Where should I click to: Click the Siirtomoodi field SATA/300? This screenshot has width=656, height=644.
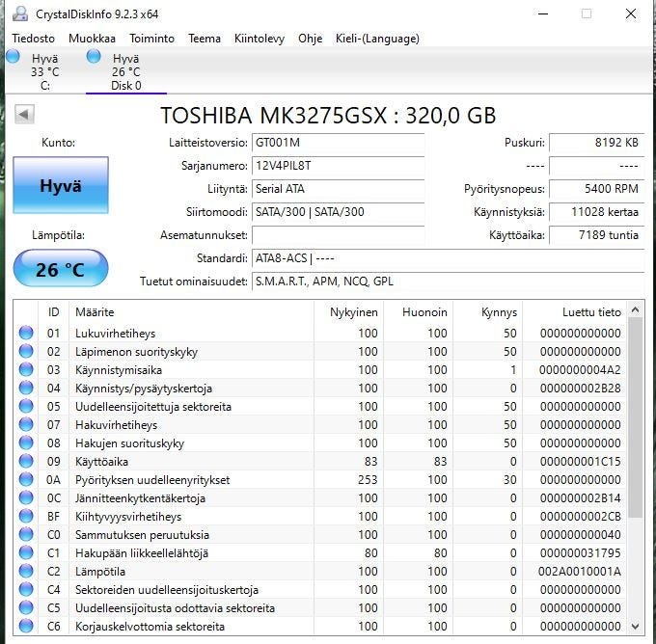(338, 211)
